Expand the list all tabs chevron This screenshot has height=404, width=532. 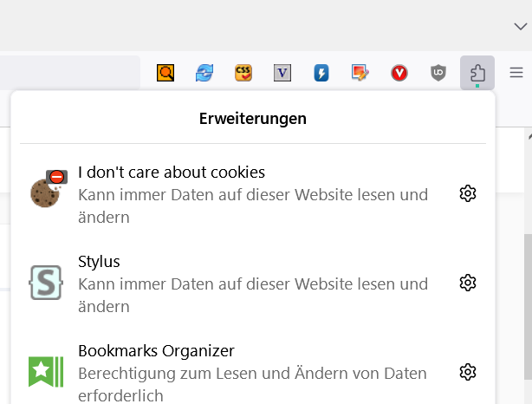tap(520, 27)
